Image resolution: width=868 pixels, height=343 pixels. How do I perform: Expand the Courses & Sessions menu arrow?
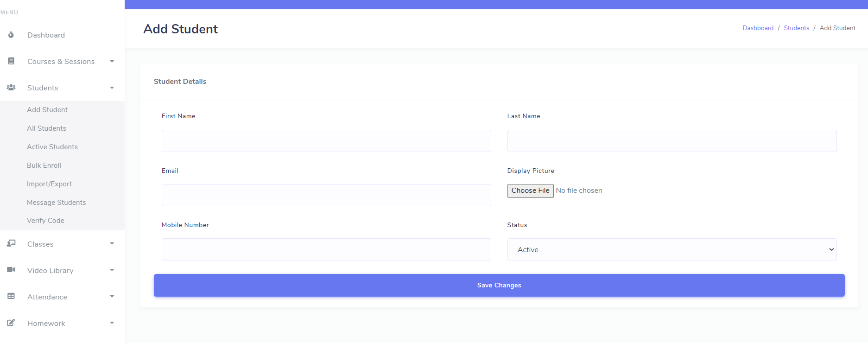(112, 62)
